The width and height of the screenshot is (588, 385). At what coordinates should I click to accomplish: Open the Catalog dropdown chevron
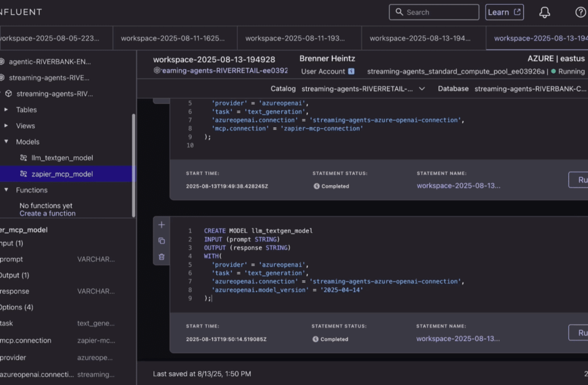click(x=422, y=89)
